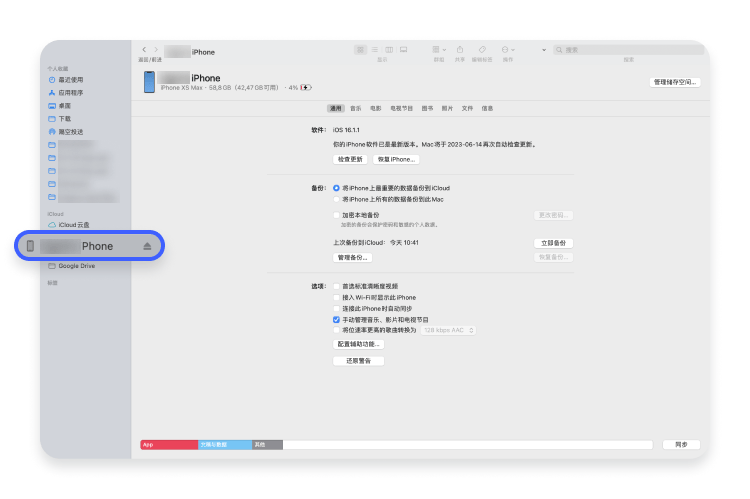Click the 编辑标签 tag icon

(482, 50)
